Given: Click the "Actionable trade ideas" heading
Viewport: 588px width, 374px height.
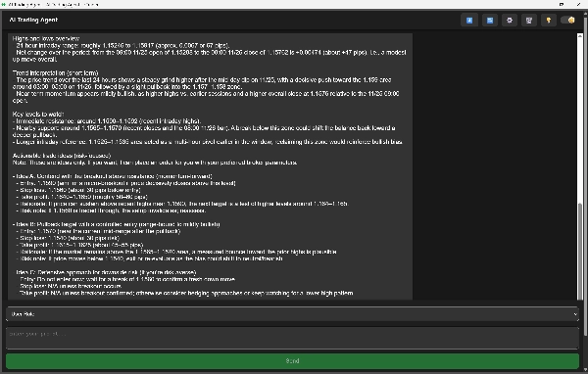Looking at the screenshot, I should [62, 156].
